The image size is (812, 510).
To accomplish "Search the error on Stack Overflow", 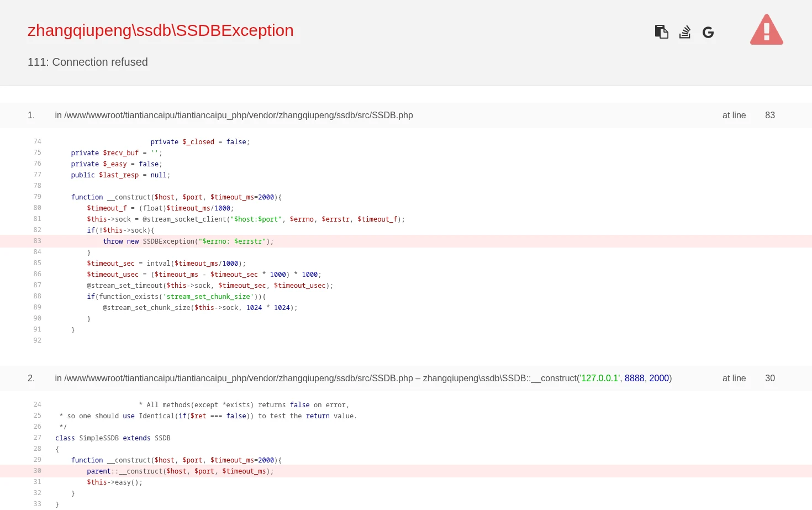I will click(685, 32).
